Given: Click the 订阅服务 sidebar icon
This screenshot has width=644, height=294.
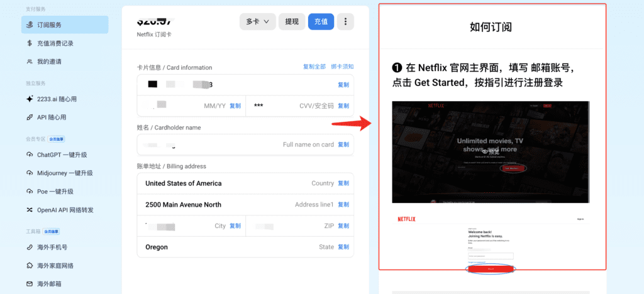Looking at the screenshot, I should (30, 25).
